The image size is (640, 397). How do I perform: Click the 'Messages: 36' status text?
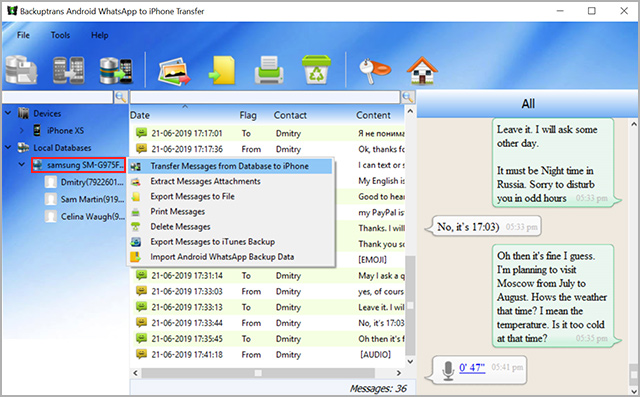(378, 388)
